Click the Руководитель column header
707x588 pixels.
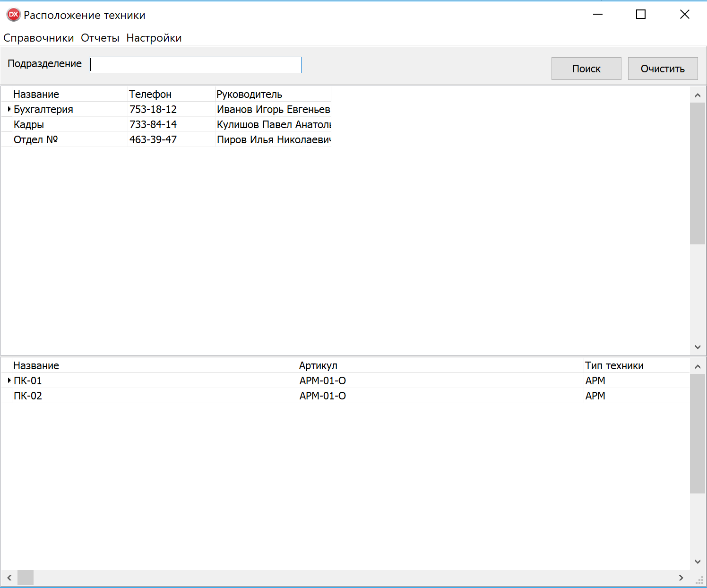coord(273,94)
